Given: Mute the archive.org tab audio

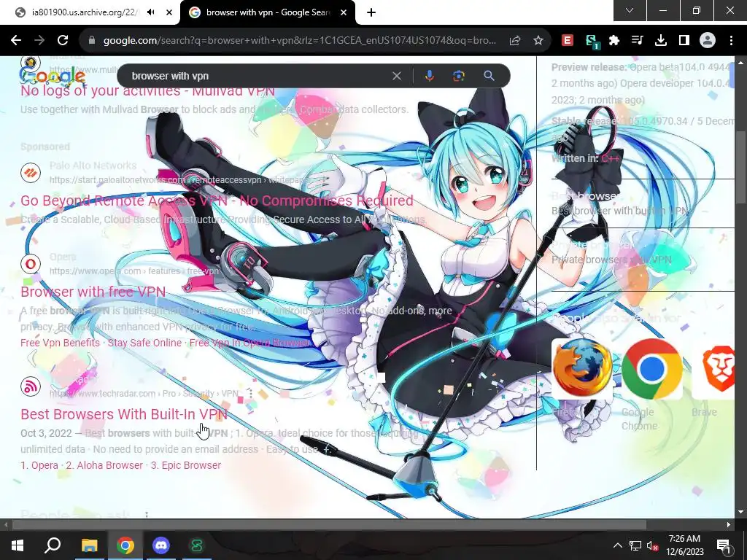Looking at the screenshot, I should tap(151, 12).
